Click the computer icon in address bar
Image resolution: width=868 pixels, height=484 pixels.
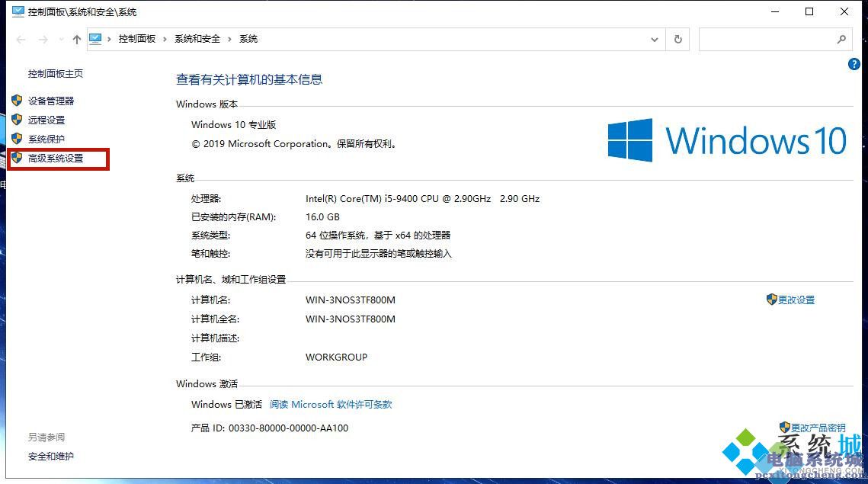[x=95, y=39]
